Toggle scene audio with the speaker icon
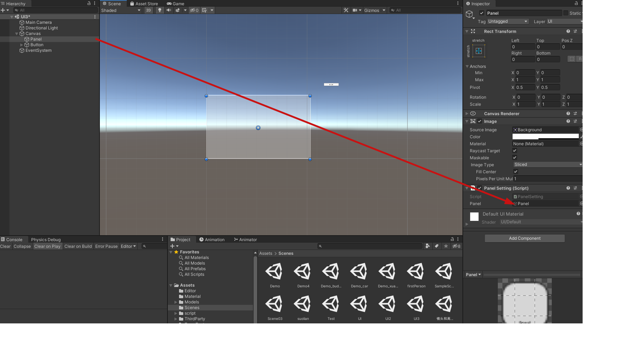This screenshot has width=625, height=364. click(x=169, y=10)
